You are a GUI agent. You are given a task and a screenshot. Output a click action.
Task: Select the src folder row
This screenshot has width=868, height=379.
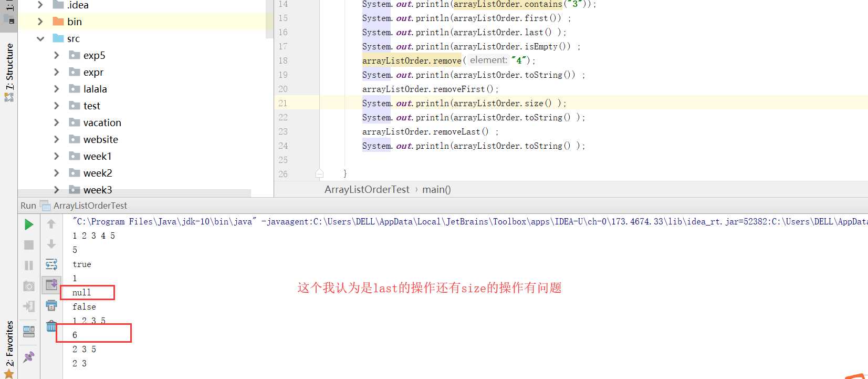pyautogui.click(x=142, y=38)
